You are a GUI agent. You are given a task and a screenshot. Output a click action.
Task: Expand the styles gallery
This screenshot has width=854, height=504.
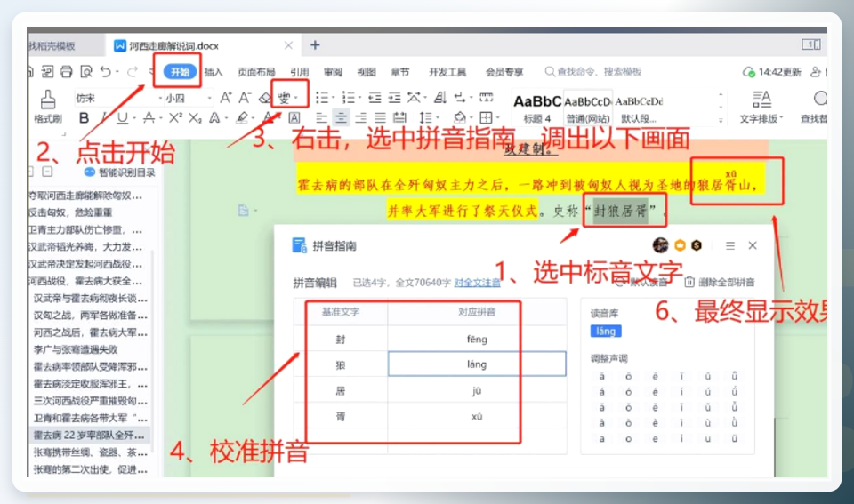pos(721,120)
